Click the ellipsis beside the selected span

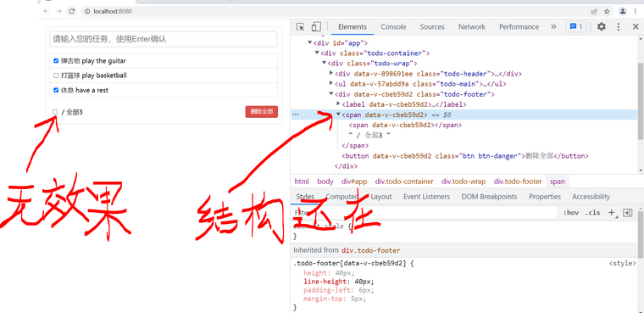coord(296,115)
